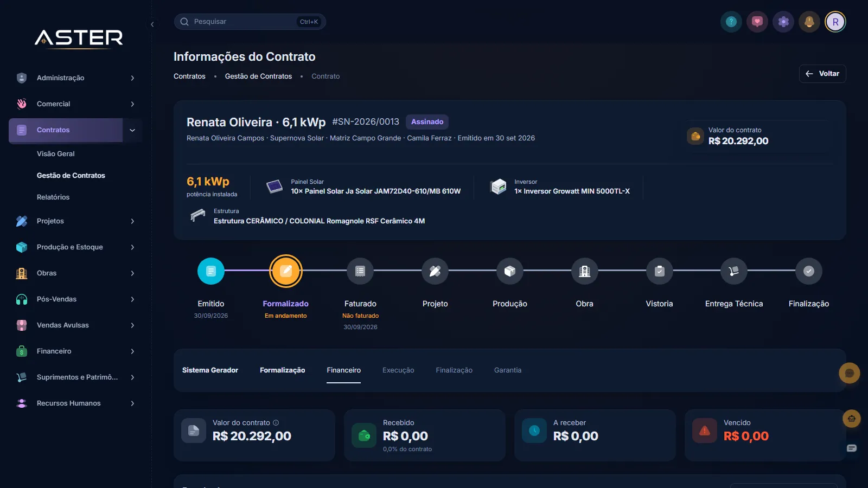Click the floating support robot icon
Image resolution: width=868 pixels, height=488 pixels.
852,419
